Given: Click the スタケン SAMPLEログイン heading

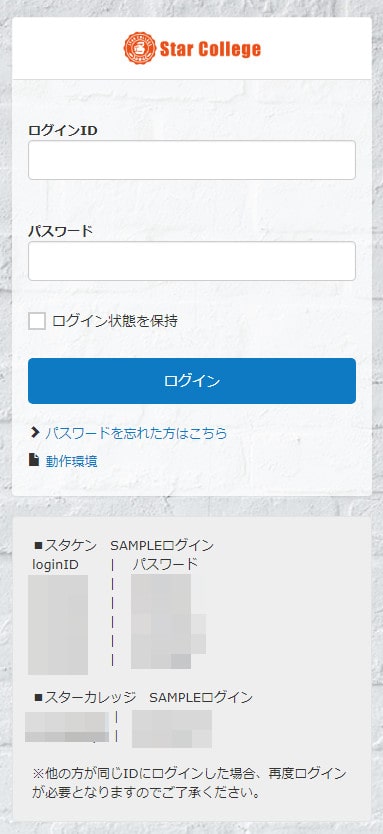Looking at the screenshot, I should [123, 546].
